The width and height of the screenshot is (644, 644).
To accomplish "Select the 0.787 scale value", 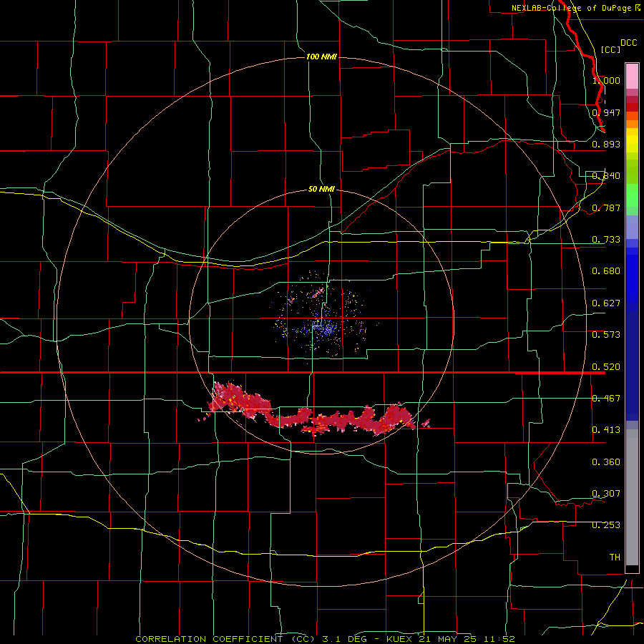I will pos(606,208).
